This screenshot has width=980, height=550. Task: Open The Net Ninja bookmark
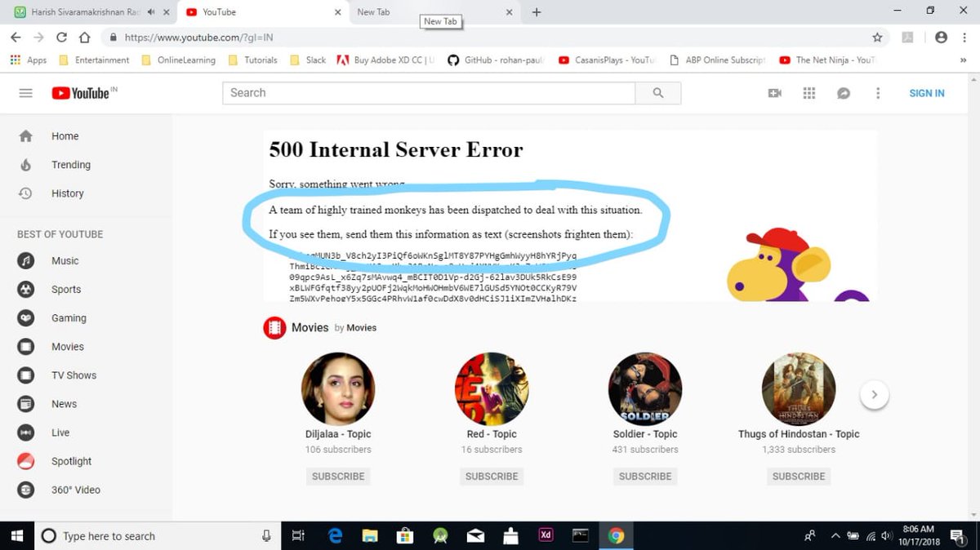828,60
